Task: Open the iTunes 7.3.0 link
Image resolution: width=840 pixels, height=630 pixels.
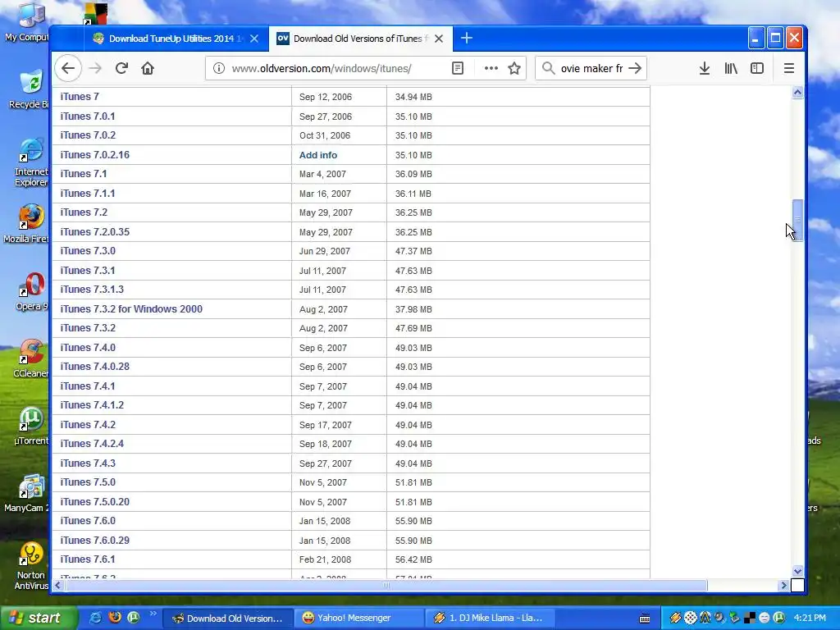Action: 88,251
